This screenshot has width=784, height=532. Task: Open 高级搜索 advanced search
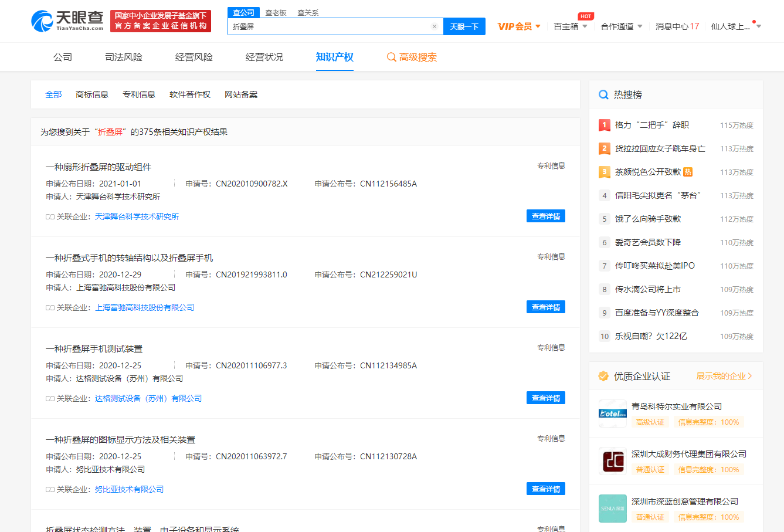(x=418, y=57)
